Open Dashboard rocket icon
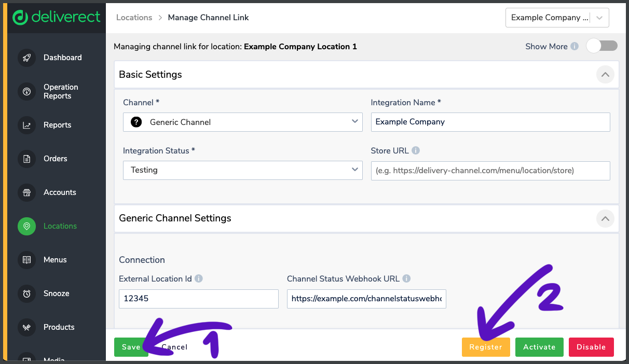 (26, 58)
